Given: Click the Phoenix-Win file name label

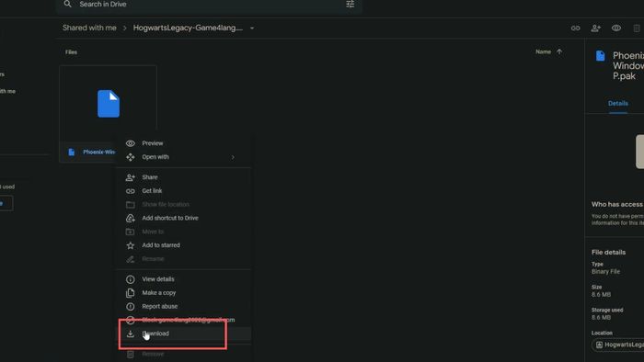Looking at the screenshot, I should 99,153.
